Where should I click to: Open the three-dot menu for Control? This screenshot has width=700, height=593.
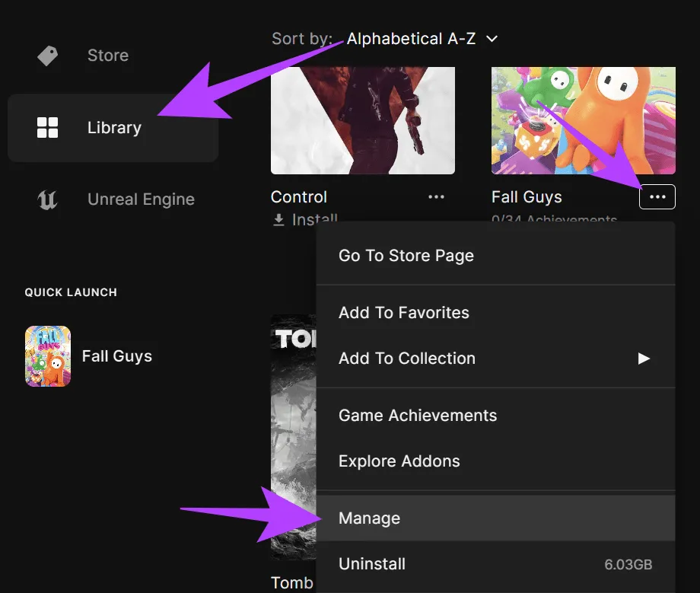436,197
